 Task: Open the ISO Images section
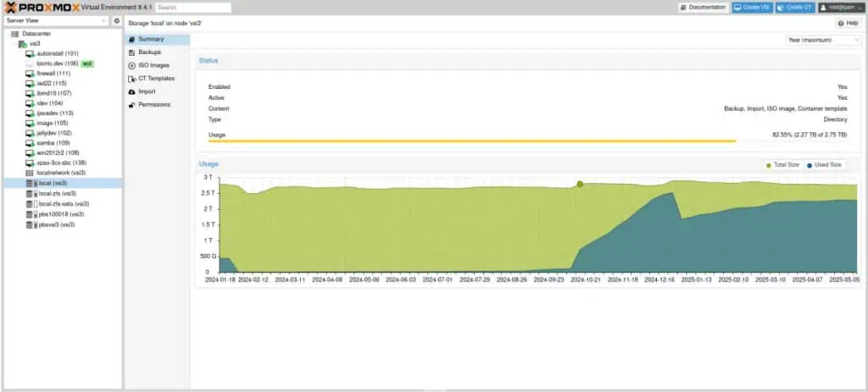point(153,65)
